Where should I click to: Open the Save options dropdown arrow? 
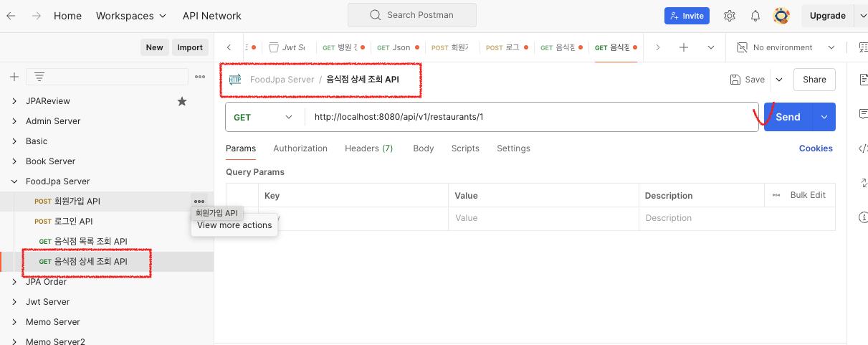tap(779, 80)
